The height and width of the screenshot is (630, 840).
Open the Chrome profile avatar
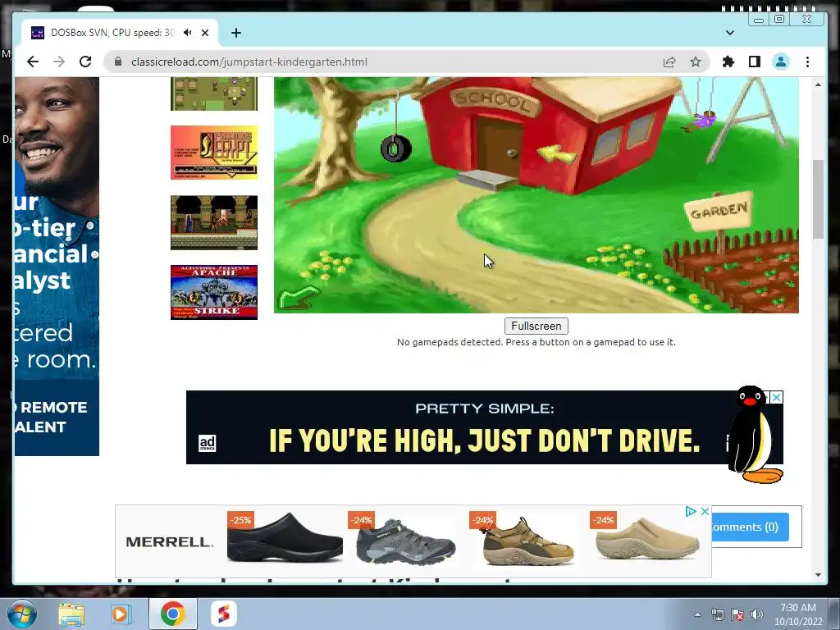[x=781, y=62]
